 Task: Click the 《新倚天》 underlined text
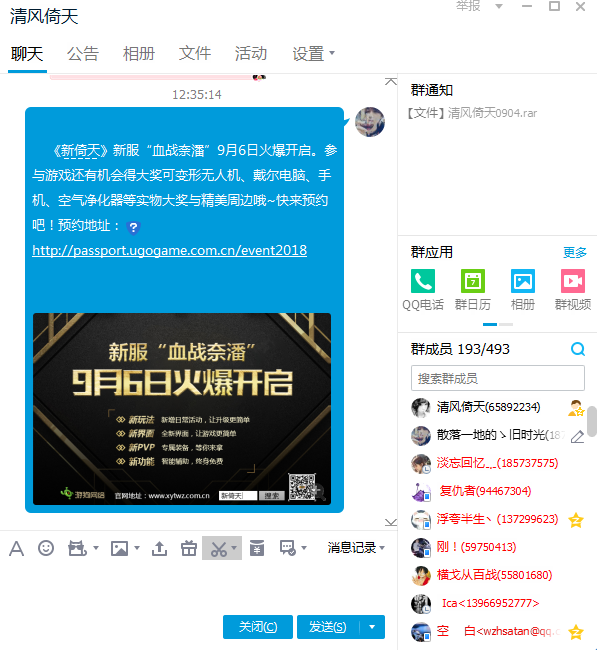point(81,150)
